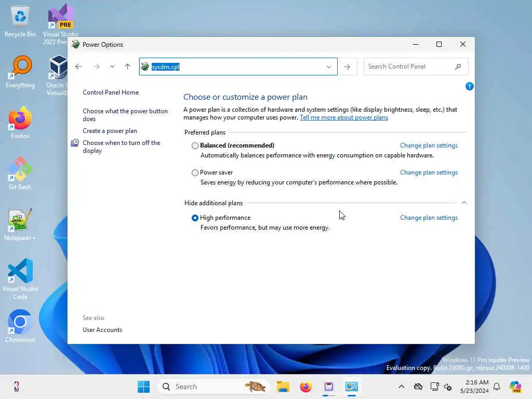This screenshot has height=399, width=532.
Task: Click the Hide additional plans heading text
Action: 214,203
